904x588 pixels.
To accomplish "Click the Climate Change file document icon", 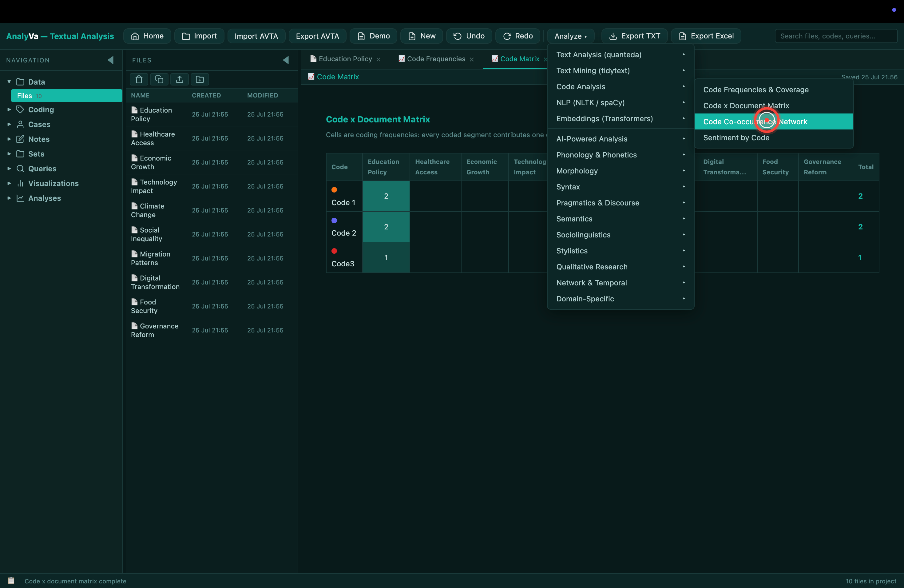I will (x=134, y=206).
